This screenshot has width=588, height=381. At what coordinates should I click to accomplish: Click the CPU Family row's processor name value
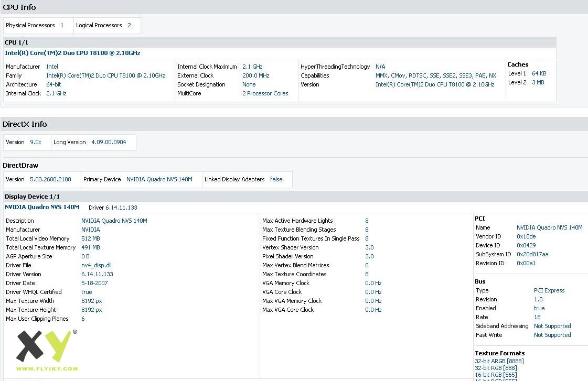click(x=105, y=75)
